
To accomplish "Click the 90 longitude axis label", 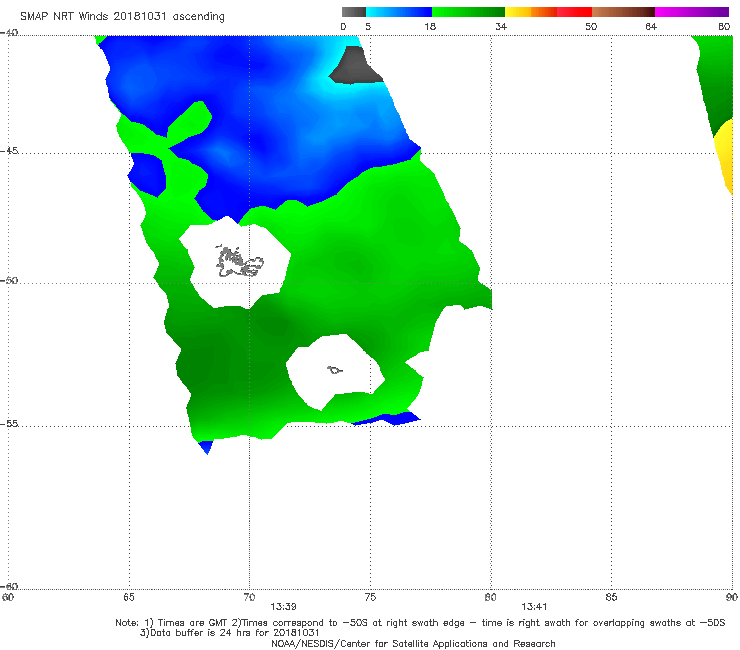I will click(732, 597).
